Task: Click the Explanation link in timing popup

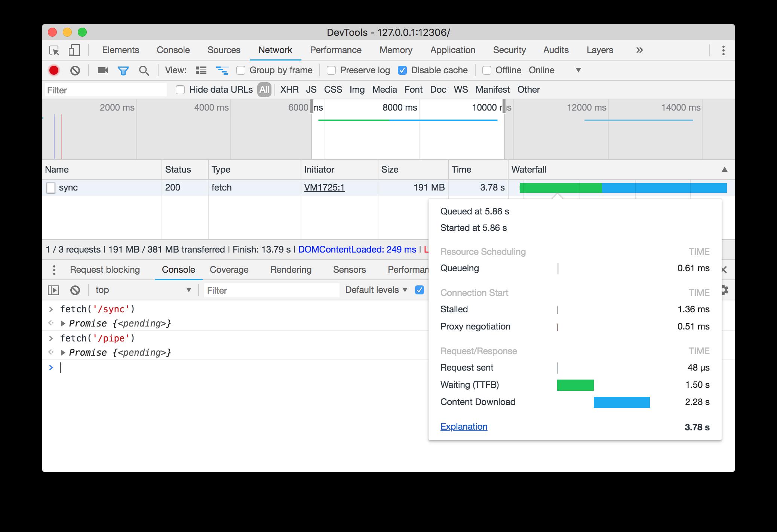Action: (464, 426)
